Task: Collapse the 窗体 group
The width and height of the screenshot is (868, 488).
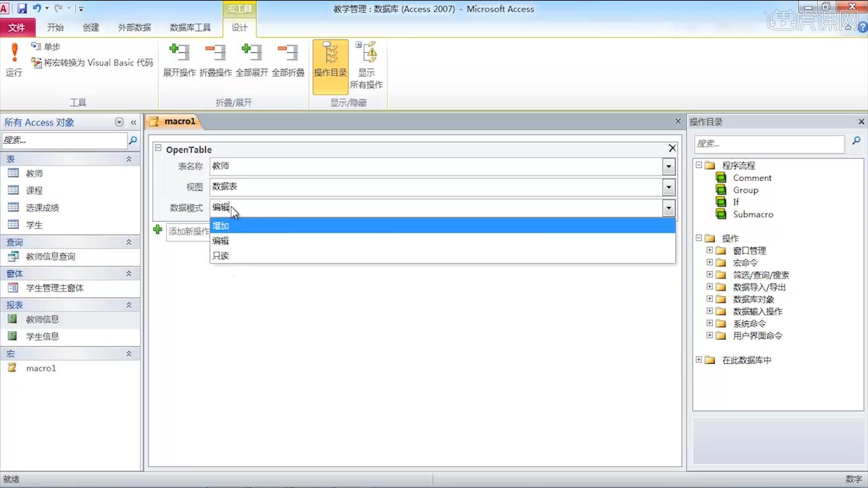Action: pyautogui.click(x=129, y=273)
